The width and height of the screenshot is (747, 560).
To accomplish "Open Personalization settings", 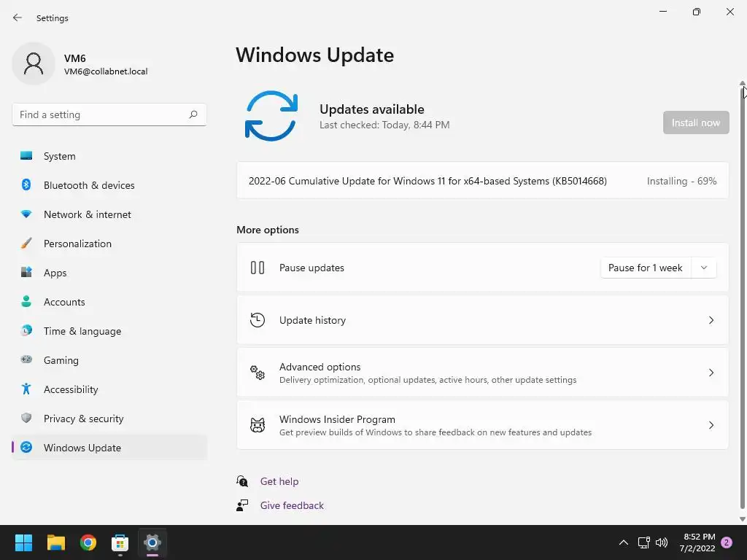I will click(x=109, y=244).
